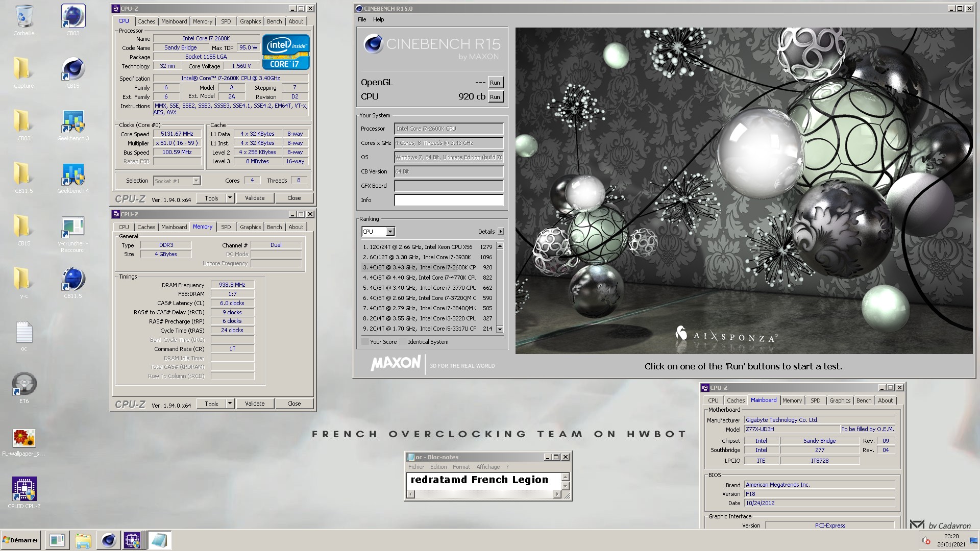This screenshot has height=551, width=980.
Task: Open Affichage menu in Bloc-notes
Action: click(x=488, y=467)
